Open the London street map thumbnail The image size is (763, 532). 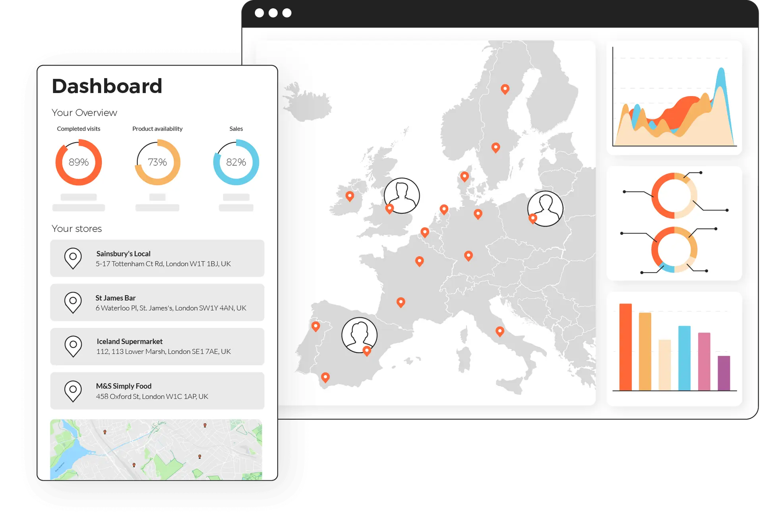[156, 449]
